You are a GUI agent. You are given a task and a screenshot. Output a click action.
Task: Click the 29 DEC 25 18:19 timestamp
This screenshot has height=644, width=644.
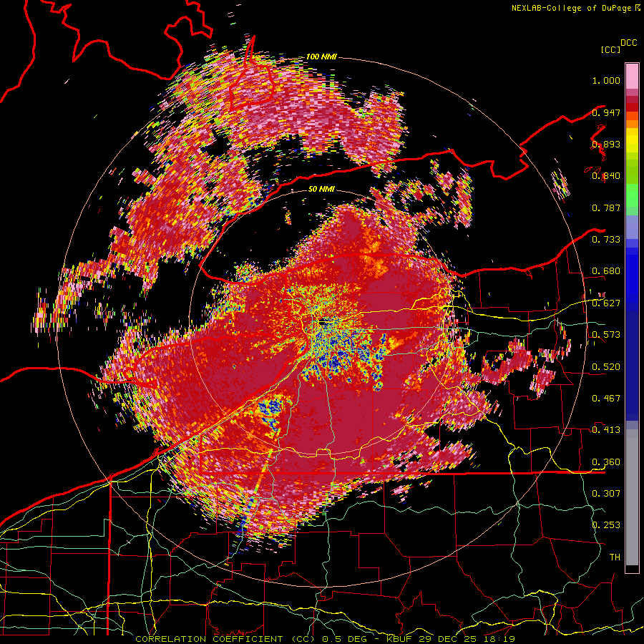tap(467, 639)
